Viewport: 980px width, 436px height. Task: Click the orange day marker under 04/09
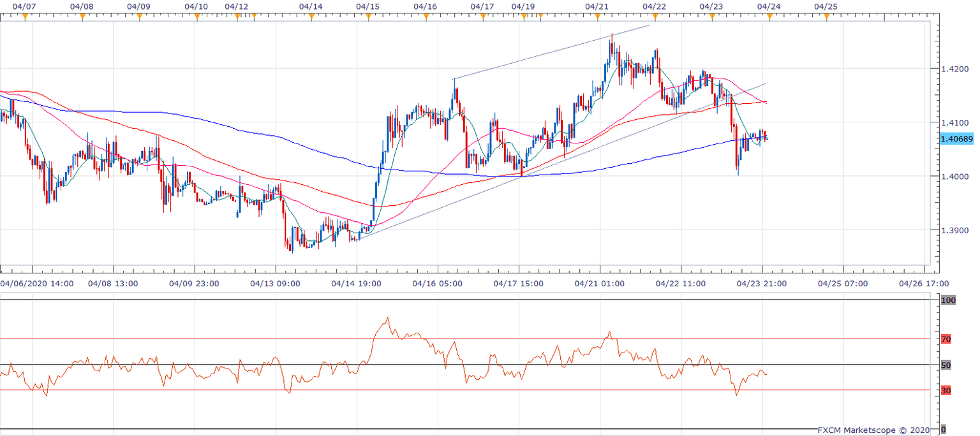point(139,17)
